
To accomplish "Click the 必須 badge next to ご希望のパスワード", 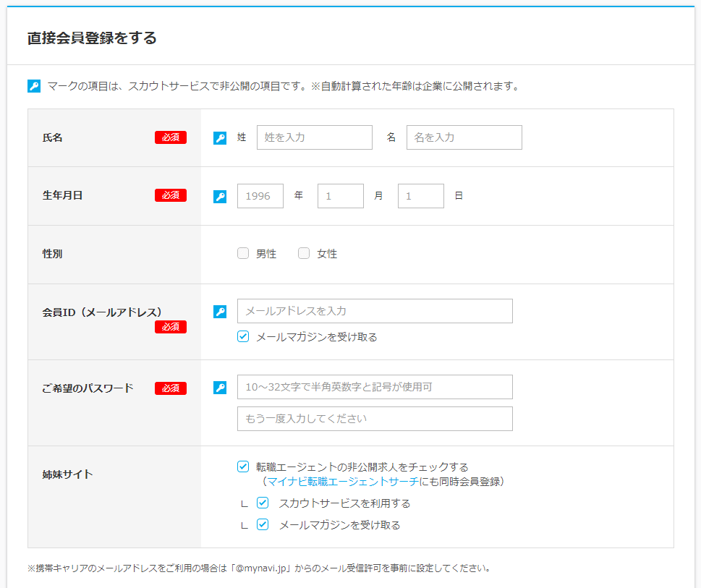I will click(x=171, y=388).
